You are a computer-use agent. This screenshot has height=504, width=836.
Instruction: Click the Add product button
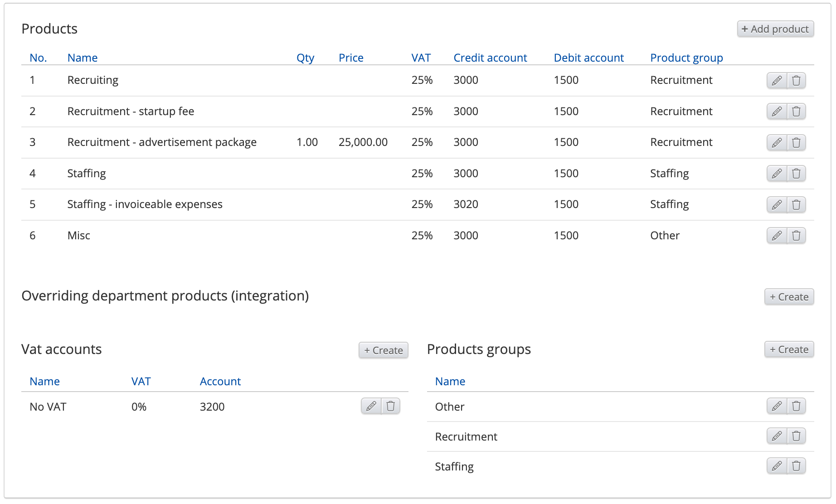775,29
